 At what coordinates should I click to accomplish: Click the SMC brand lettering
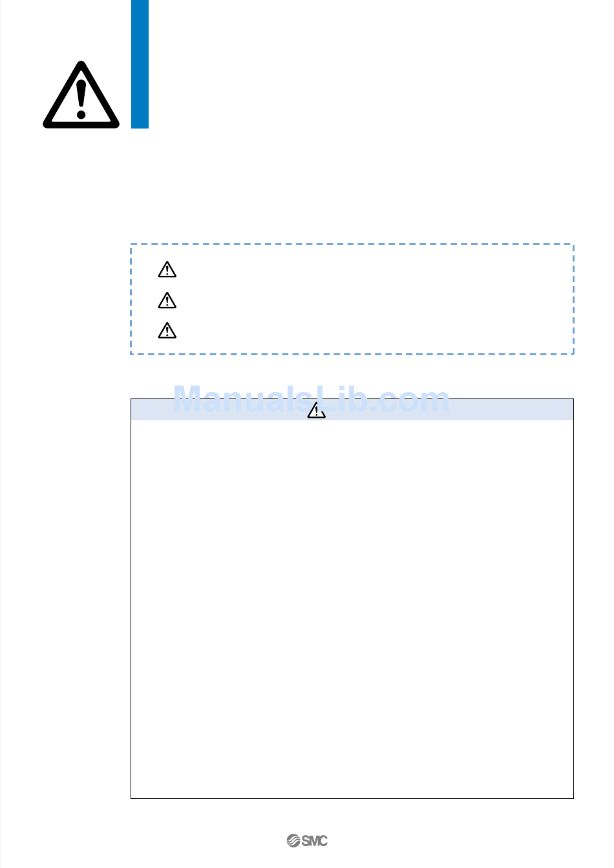coord(315,840)
